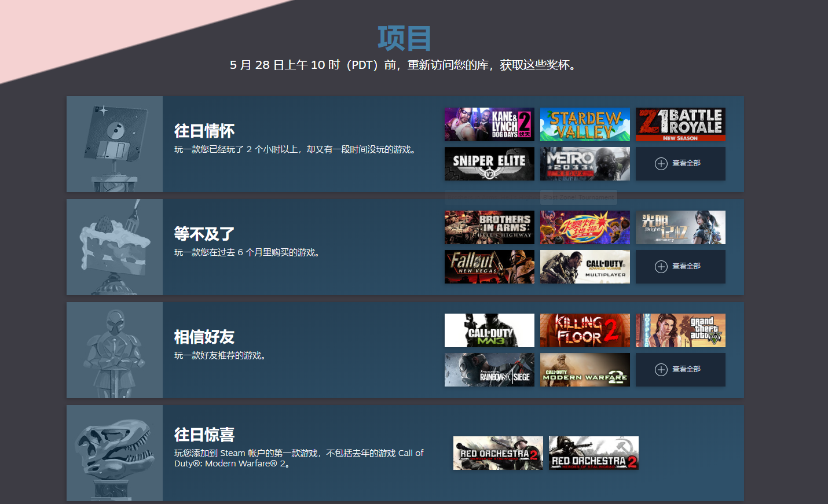The image size is (828, 504).
Task: Open the Fallout New Vegas game thumbnail
Action: click(x=489, y=267)
